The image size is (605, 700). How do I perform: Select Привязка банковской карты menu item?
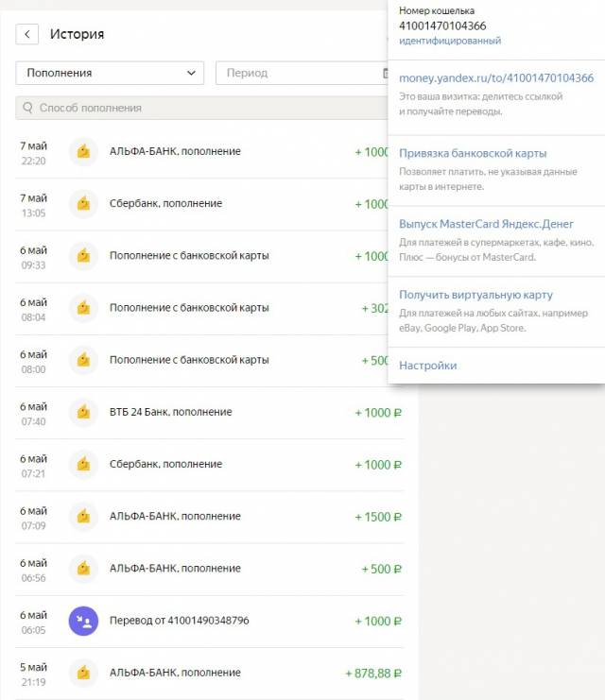pos(473,153)
